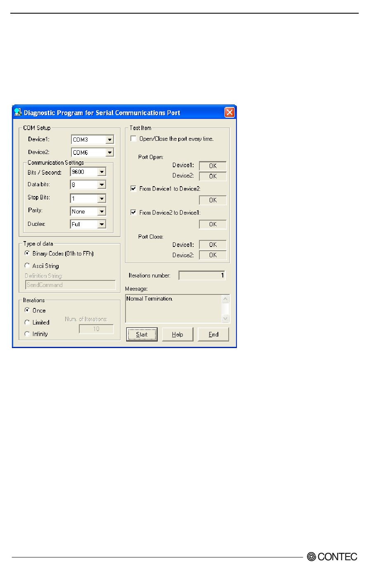Click From Device1 to Device2 OK result
The width and height of the screenshot is (392, 571).
pyautogui.click(x=213, y=200)
